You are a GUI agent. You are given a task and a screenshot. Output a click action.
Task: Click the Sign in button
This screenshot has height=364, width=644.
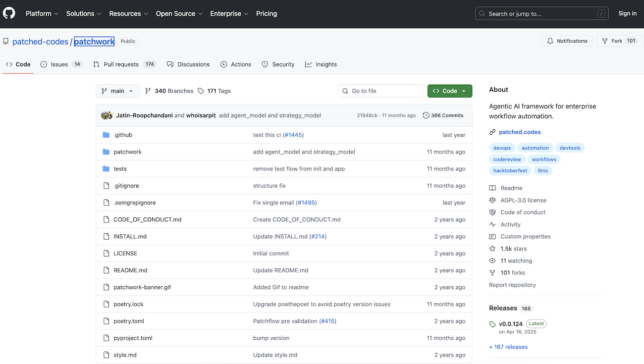[x=627, y=14]
